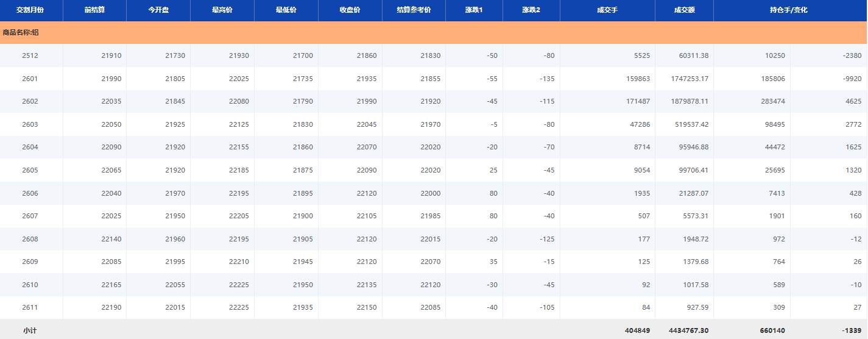Screen dimensions: 868x339
Task: Select the 2605 contract row label
Action: [30, 170]
